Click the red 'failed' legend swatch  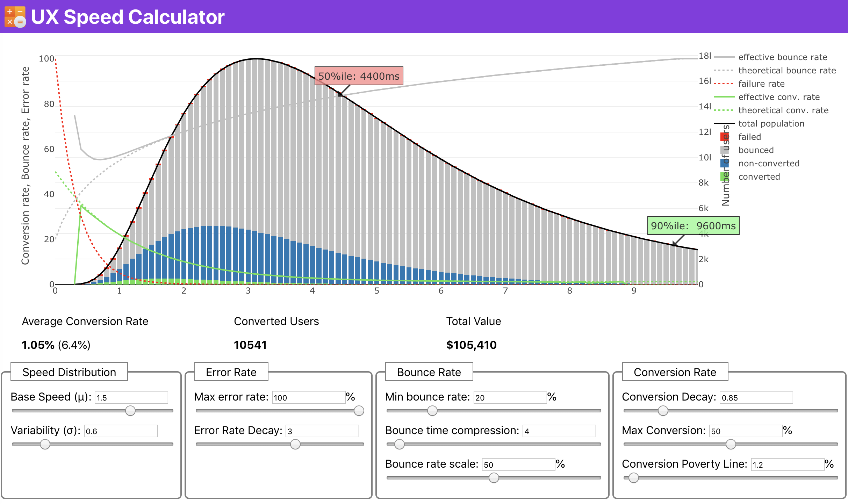[x=724, y=137]
